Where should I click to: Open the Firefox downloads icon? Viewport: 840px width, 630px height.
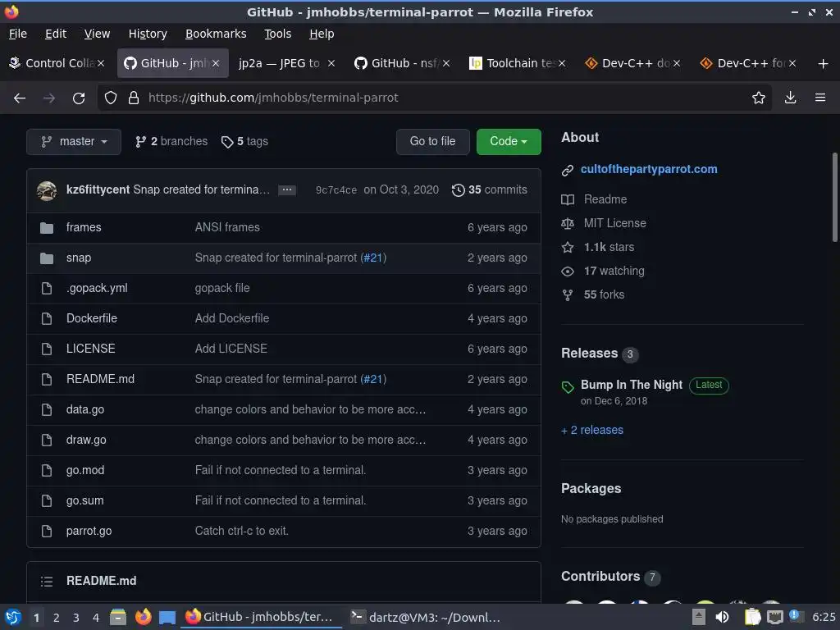[790, 98]
